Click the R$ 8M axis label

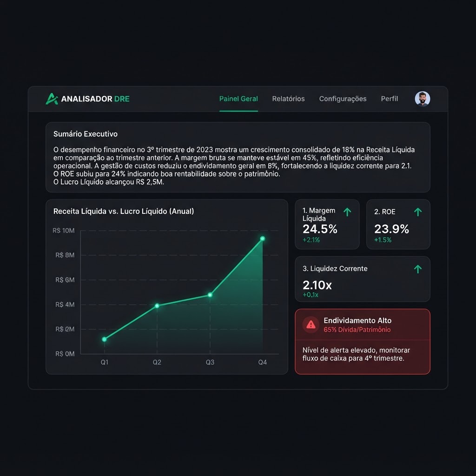point(65,255)
